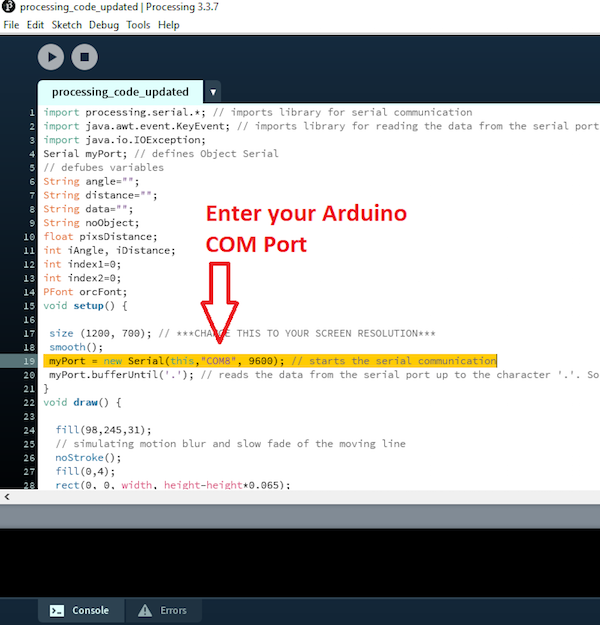Click the Processing app logo in title bar
Viewport: 600px width, 625px height.
coord(8,6)
